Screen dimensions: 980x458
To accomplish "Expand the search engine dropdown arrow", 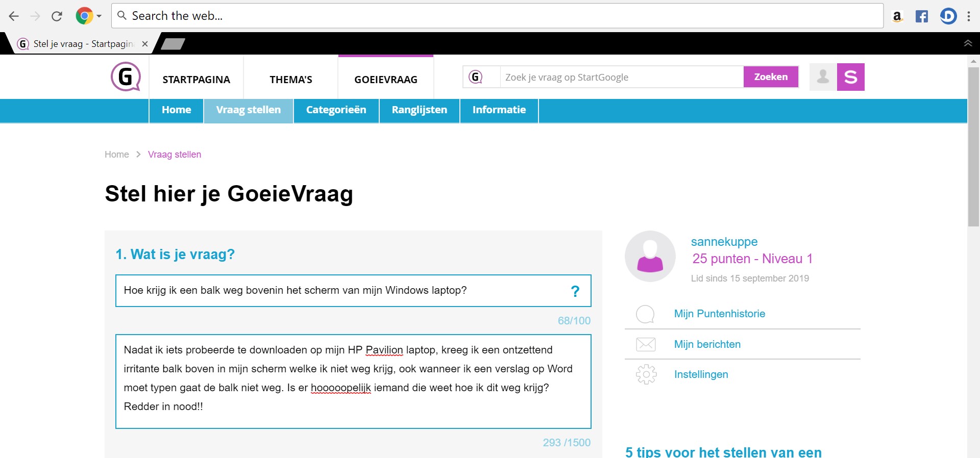I will [x=99, y=16].
